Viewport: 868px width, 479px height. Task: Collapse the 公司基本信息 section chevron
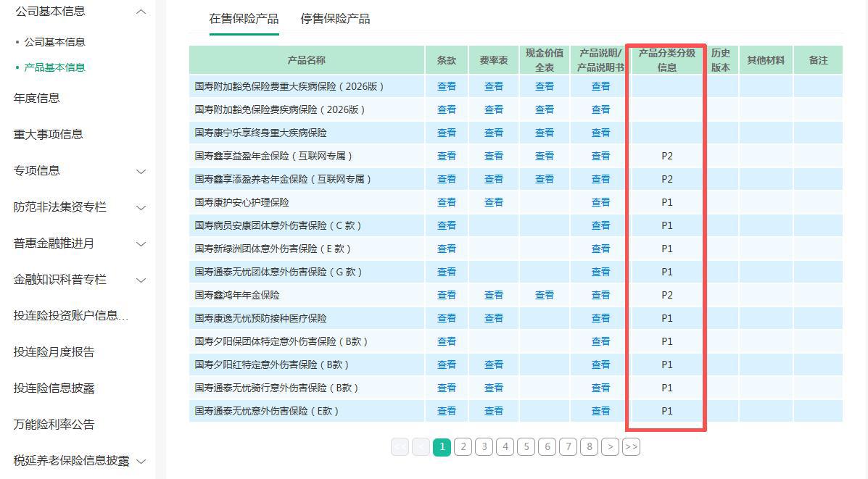pyautogui.click(x=141, y=12)
